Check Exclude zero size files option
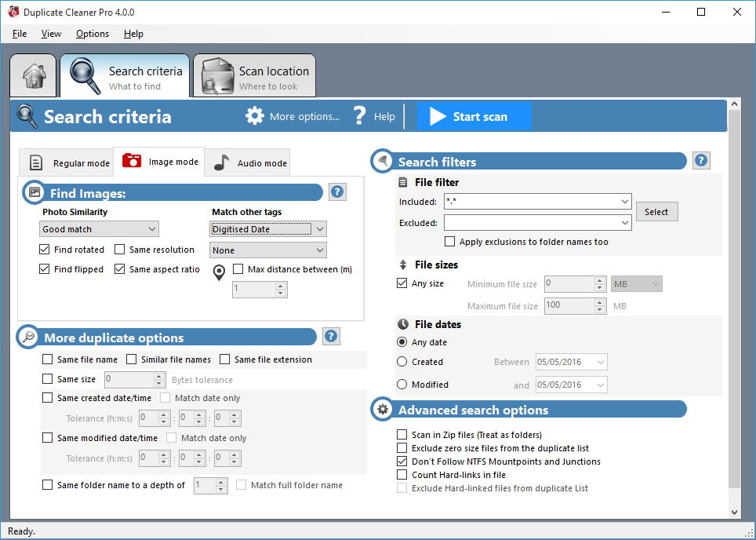This screenshot has width=756, height=540. [x=402, y=447]
